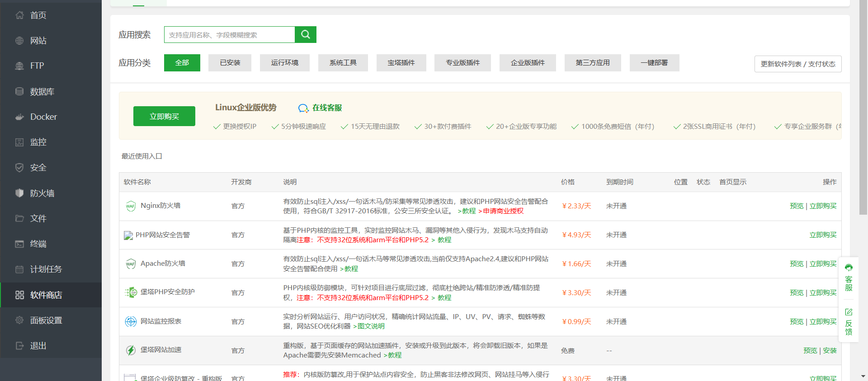Click the 网站监控报表 icon

[131, 321]
